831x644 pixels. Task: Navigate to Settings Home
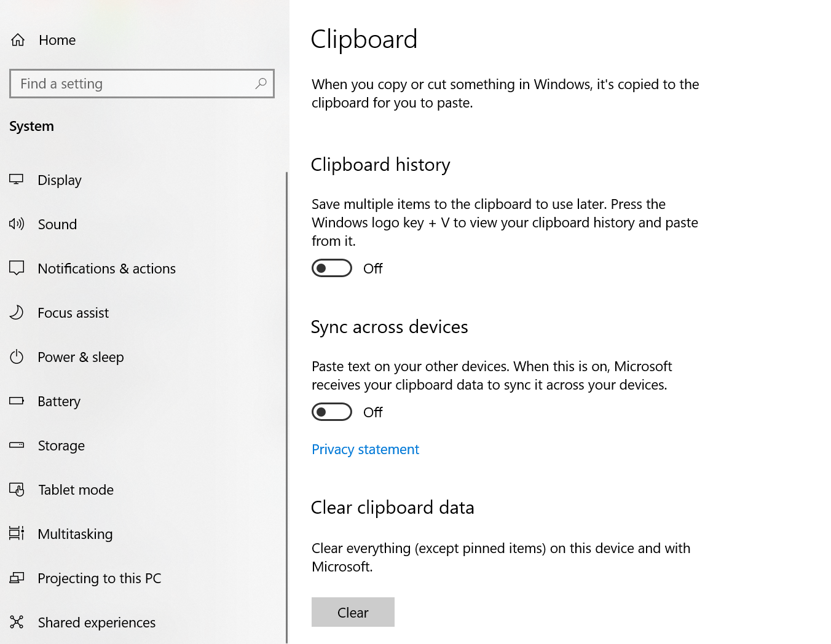coord(57,39)
